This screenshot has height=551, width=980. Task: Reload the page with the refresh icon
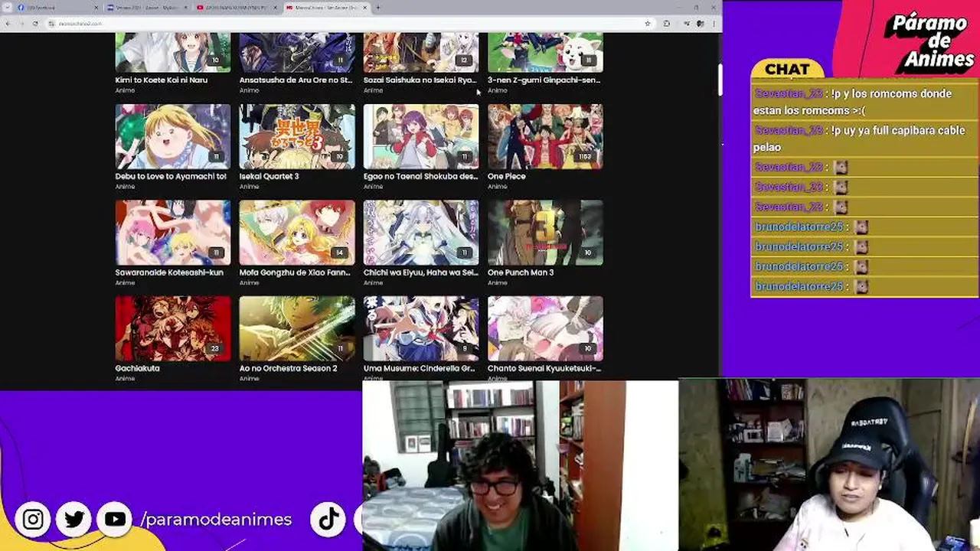point(35,24)
